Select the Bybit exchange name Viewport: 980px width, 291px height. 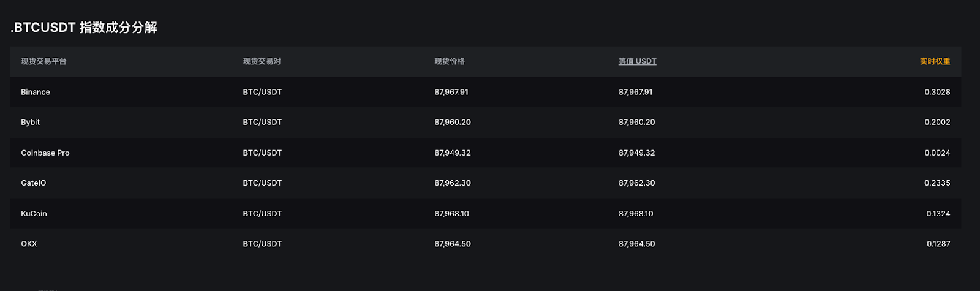30,122
